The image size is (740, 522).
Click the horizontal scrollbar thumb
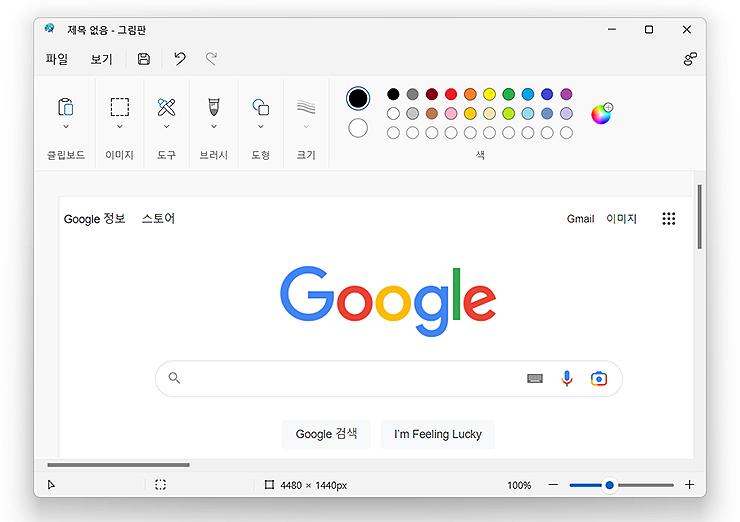118,465
